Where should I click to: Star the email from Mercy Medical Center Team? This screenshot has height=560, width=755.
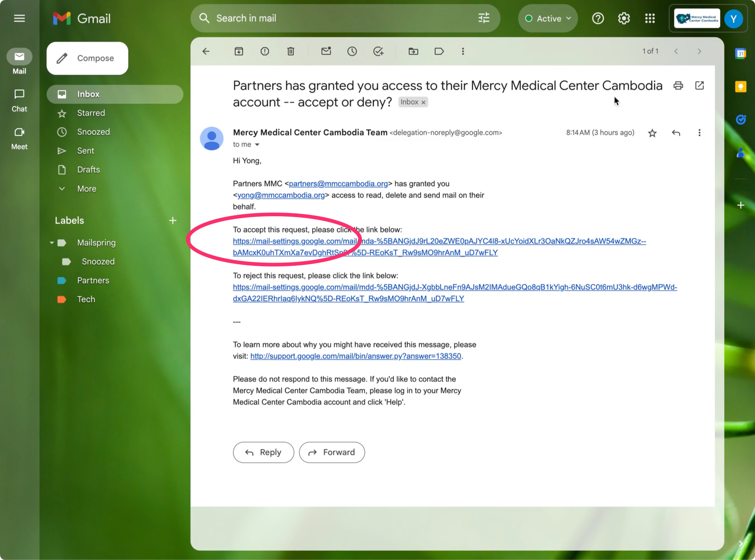click(652, 133)
